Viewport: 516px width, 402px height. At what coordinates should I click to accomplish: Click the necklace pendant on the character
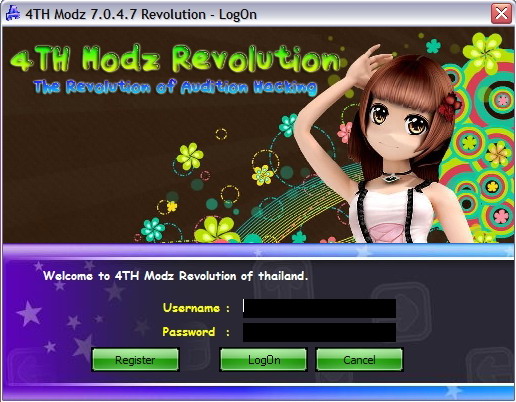391,178
